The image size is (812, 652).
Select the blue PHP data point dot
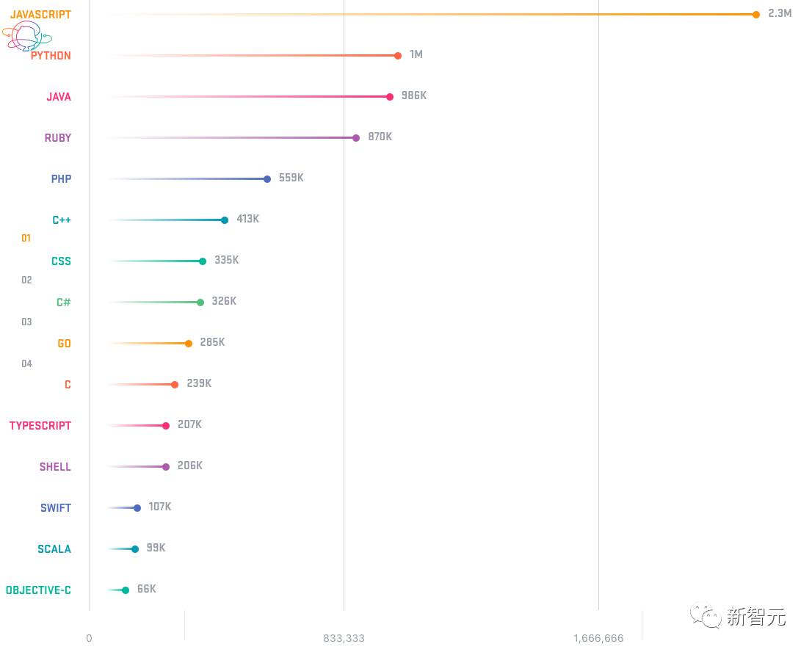tap(267, 179)
